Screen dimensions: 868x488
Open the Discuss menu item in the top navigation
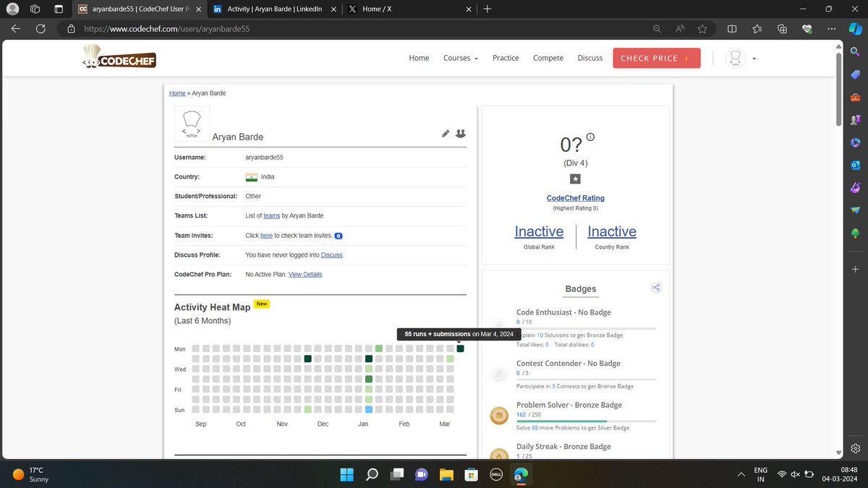[590, 58]
